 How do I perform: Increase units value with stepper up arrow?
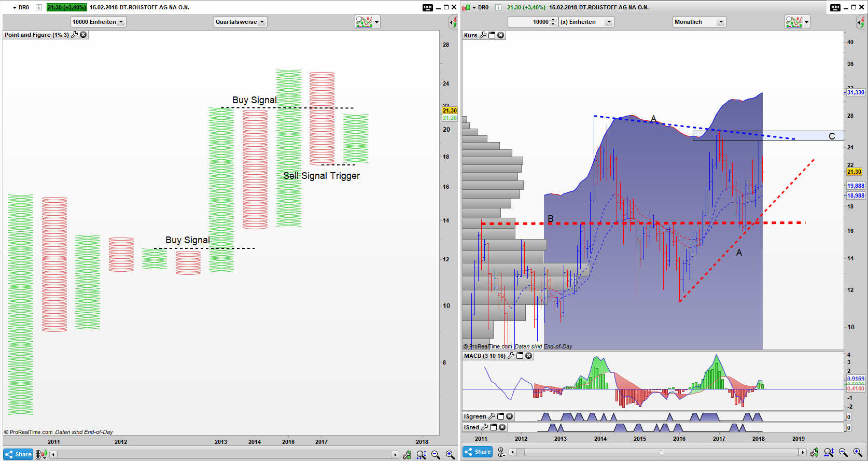(x=553, y=20)
